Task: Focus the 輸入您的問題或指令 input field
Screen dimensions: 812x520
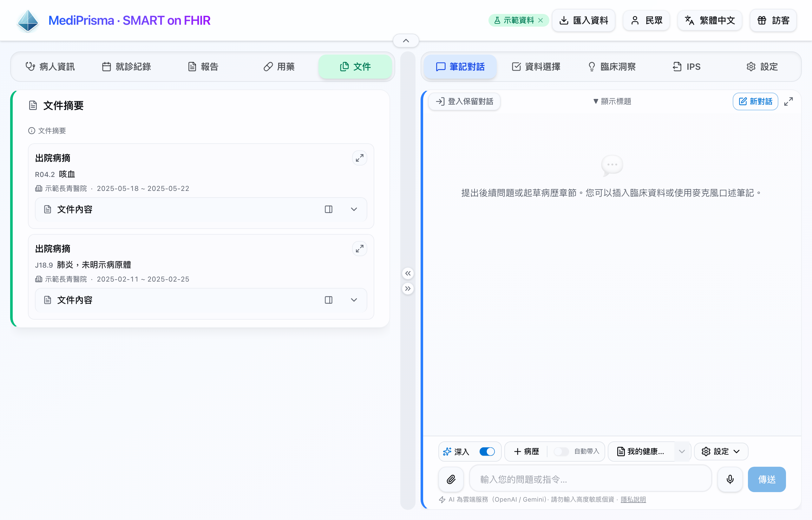Action: click(590, 479)
